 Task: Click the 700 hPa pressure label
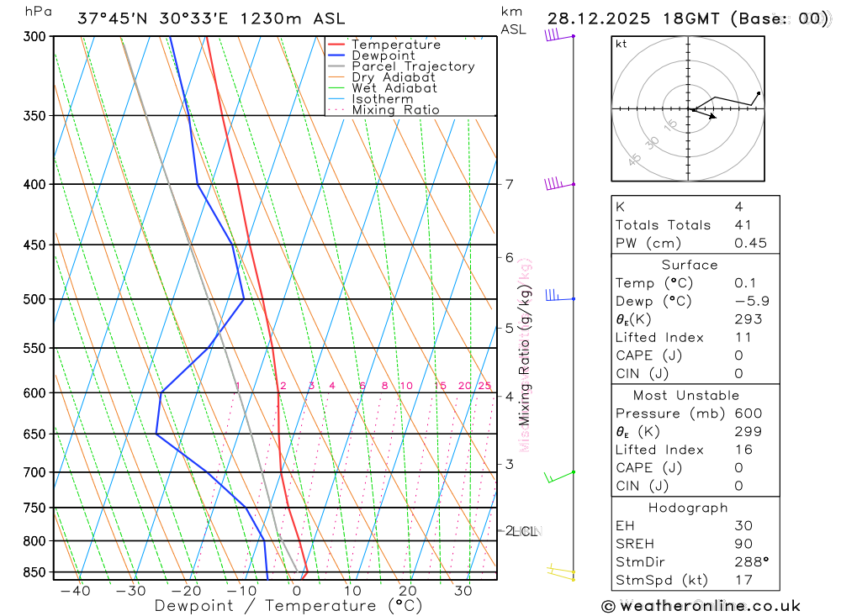tap(34, 472)
